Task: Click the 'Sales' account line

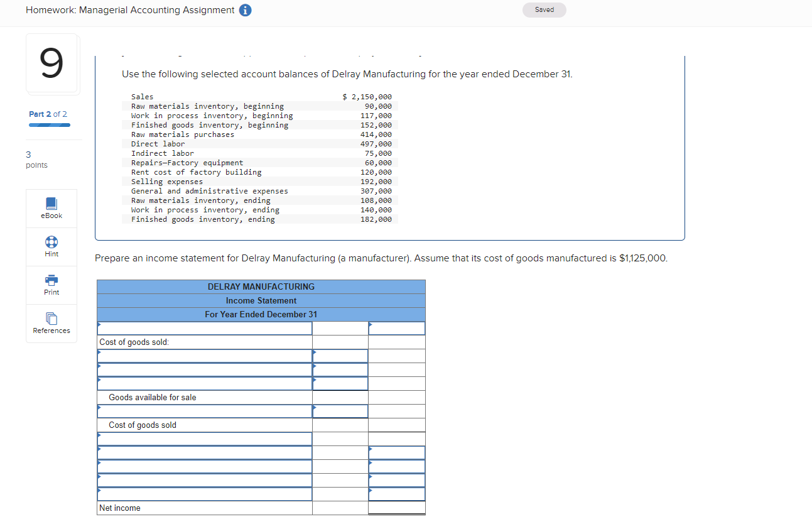Action: coord(142,97)
